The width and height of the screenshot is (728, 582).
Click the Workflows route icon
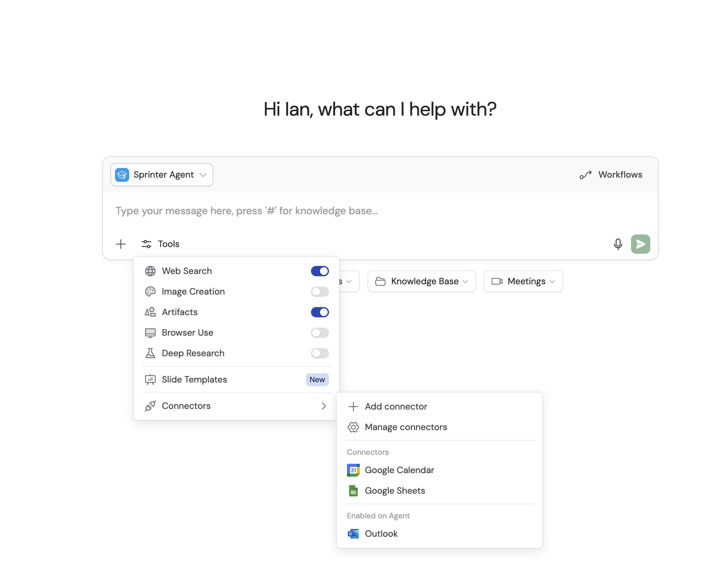tap(585, 174)
